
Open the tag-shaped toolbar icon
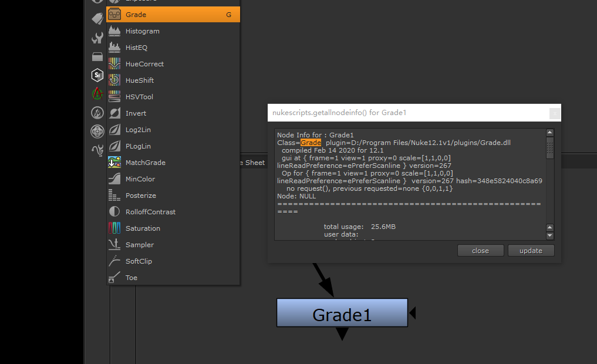point(97,19)
